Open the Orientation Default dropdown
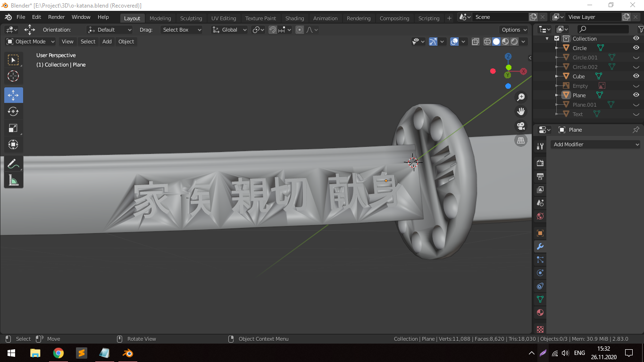644x362 pixels. click(110, 30)
